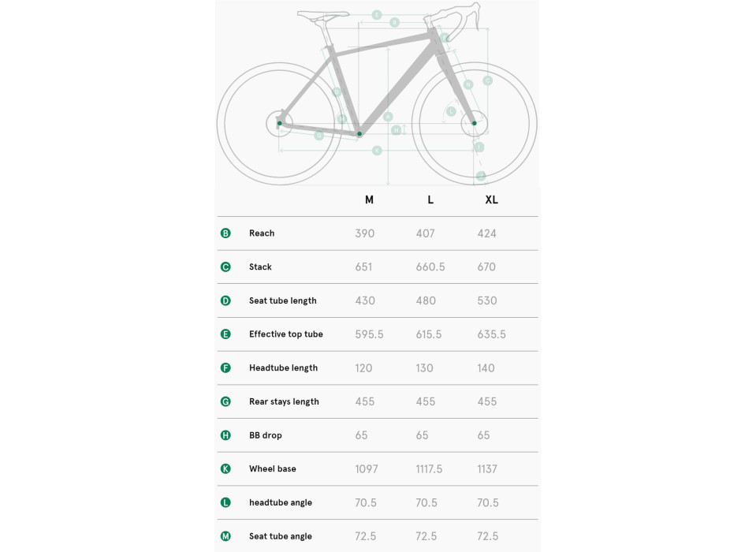Select the green D badge for Seat tube length
This screenshot has height=552, width=756.
[225, 300]
